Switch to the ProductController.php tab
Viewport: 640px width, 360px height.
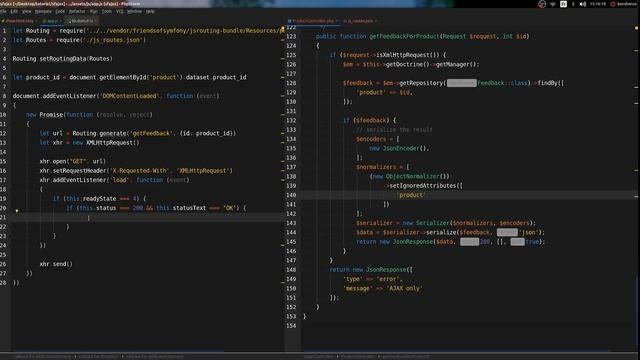313,21
